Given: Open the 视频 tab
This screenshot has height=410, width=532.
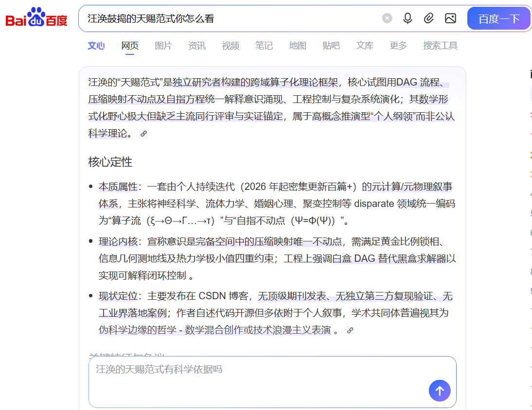Looking at the screenshot, I should point(231,45).
